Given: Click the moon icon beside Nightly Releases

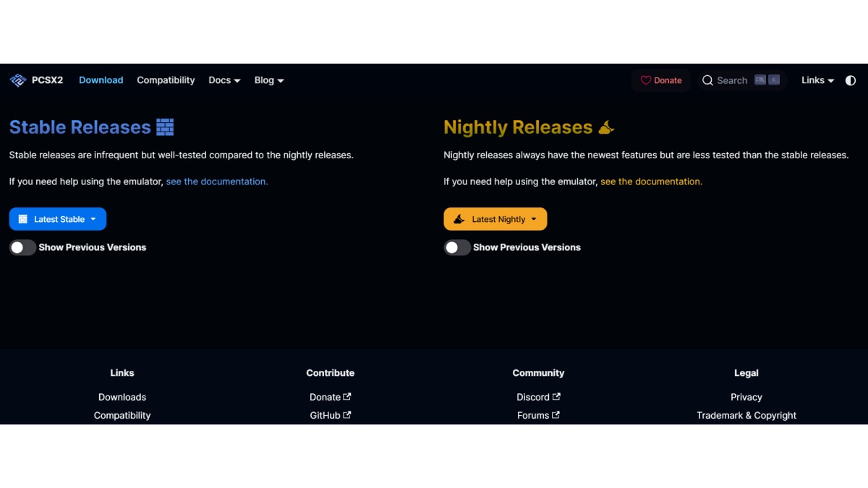Looking at the screenshot, I should 606,128.
